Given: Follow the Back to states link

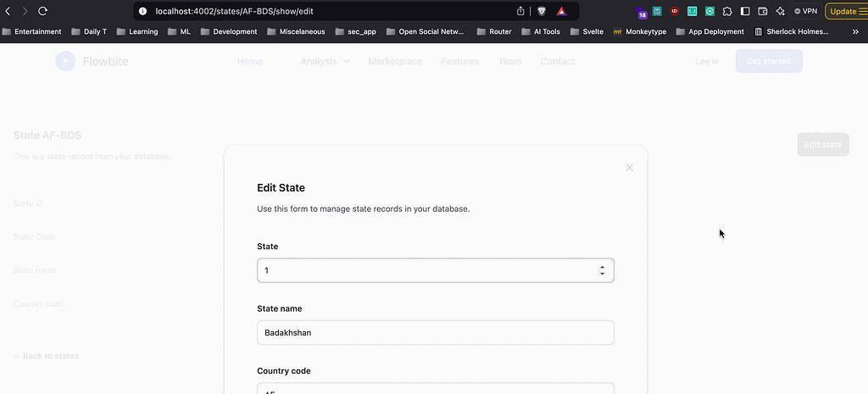Looking at the screenshot, I should [47, 356].
